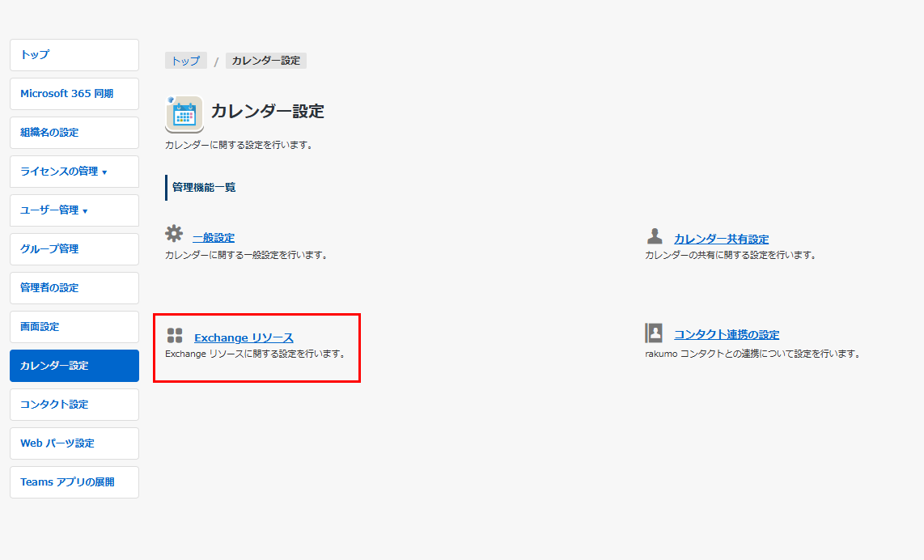Click text Exchange リソースに関する設定を行います。

coord(256,354)
